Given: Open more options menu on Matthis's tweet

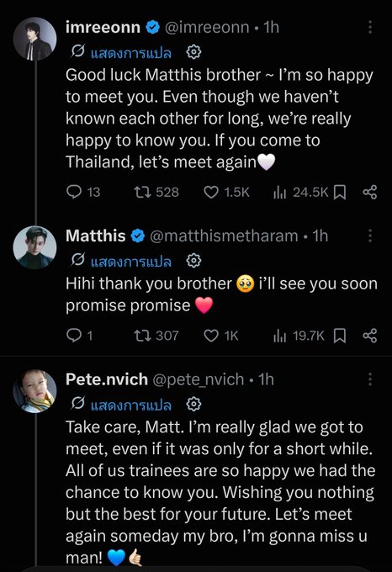Looking at the screenshot, I should pyautogui.click(x=370, y=236).
